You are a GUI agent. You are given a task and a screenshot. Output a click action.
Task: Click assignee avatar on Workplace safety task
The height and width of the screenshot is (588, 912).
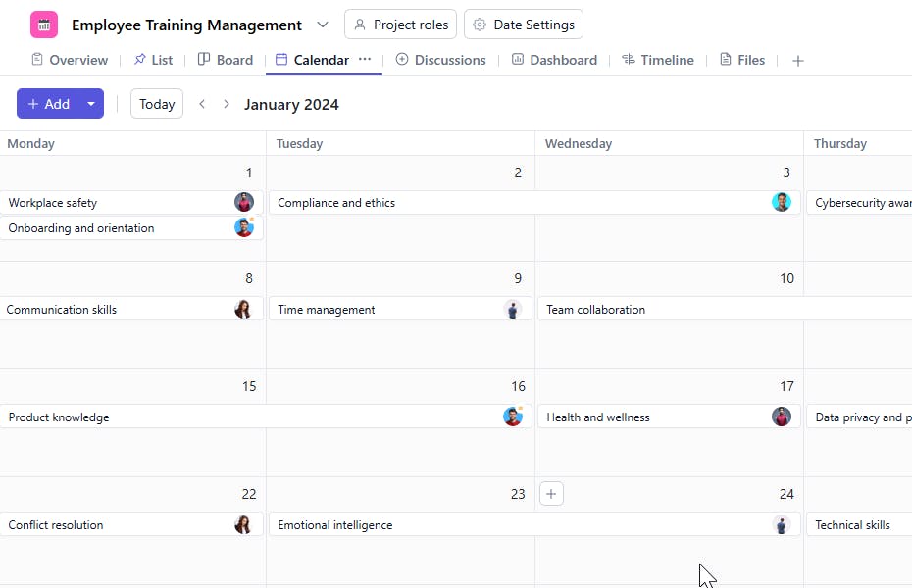click(244, 203)
